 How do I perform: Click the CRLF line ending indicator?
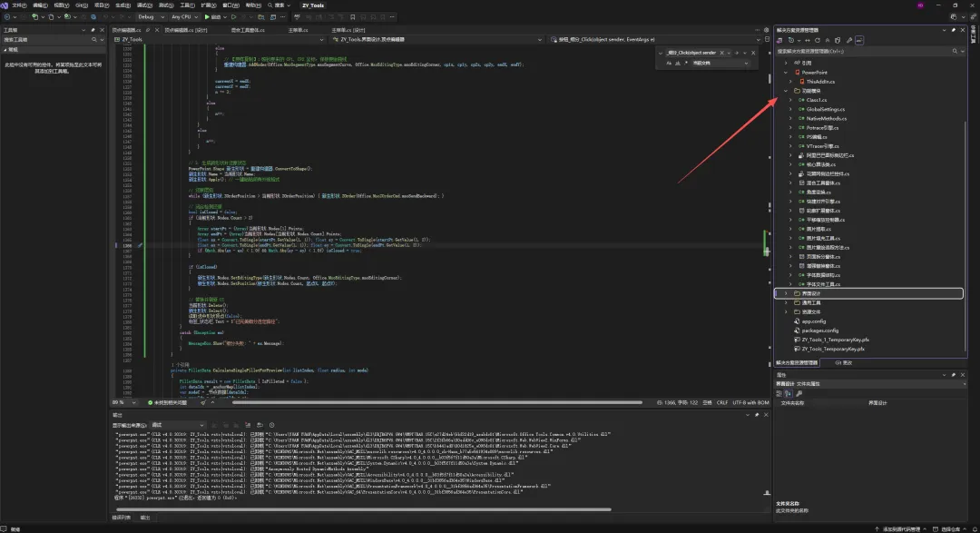[722, 403]
